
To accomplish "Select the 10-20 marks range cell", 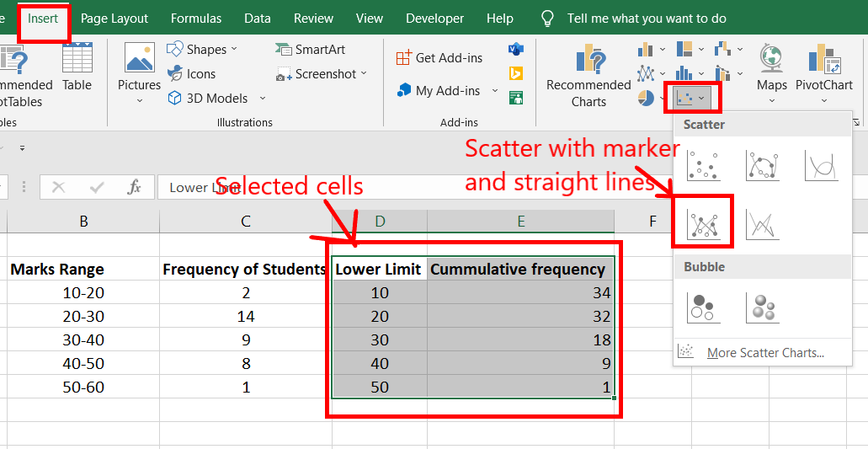I will coord(83,293).
